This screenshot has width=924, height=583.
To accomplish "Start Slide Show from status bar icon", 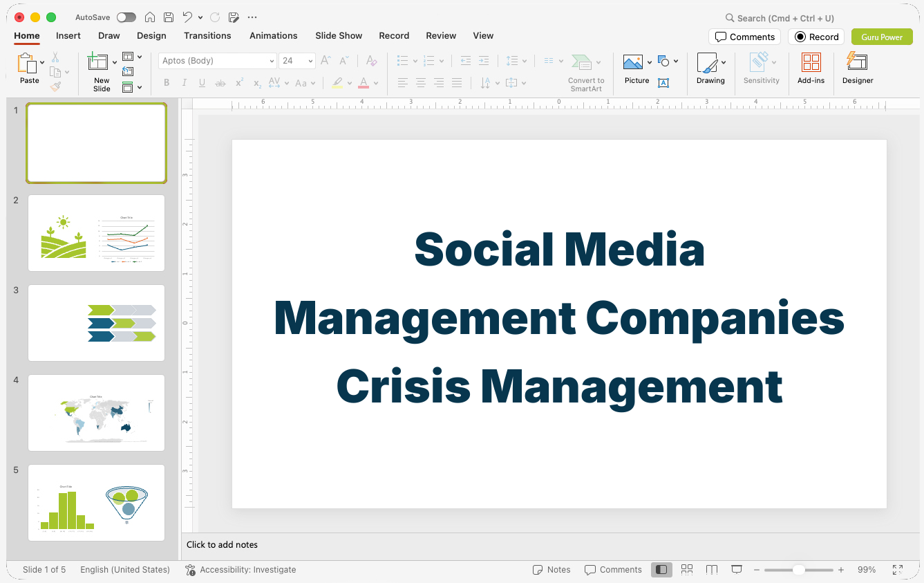I will [737, 569].
